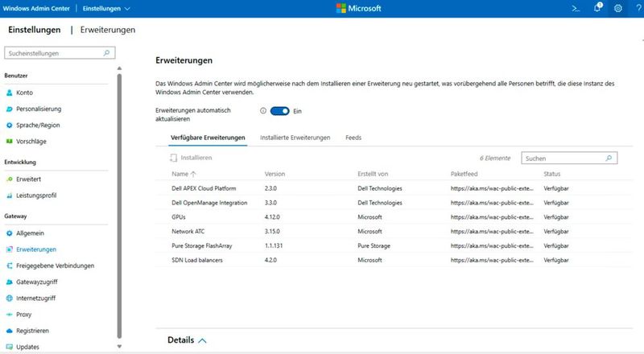The height and width of the screenshot is (354, 644).
Task: Click version 4.12.0 cell
Action: [x=272, y=217]
